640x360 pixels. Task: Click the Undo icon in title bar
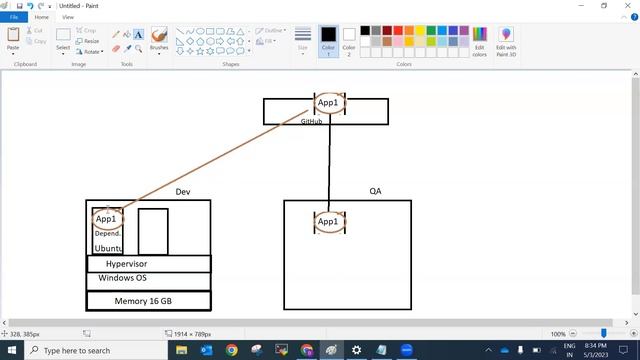click(30, 6)
